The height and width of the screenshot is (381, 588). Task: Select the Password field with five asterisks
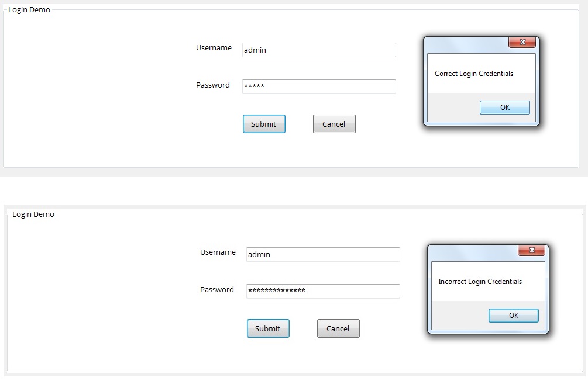click(x=319, y=86)
